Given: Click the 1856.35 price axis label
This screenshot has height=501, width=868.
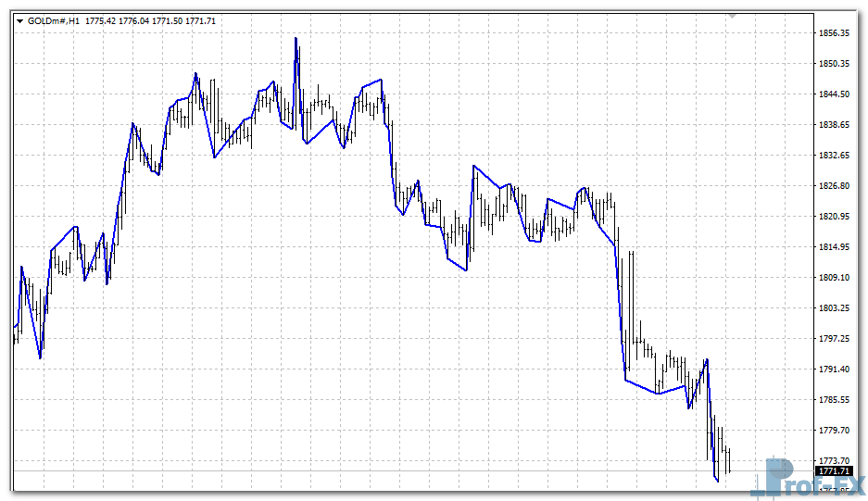Looking at the screenshot, I should pos(834,33).
